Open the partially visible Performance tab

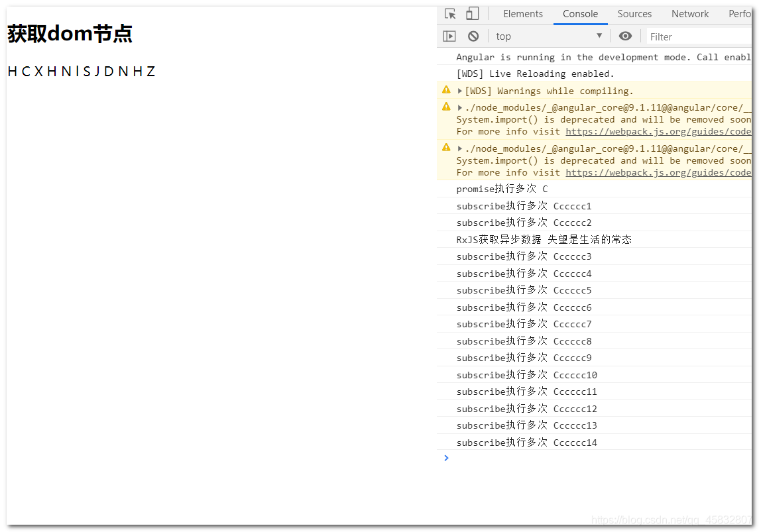click(740, 14)
